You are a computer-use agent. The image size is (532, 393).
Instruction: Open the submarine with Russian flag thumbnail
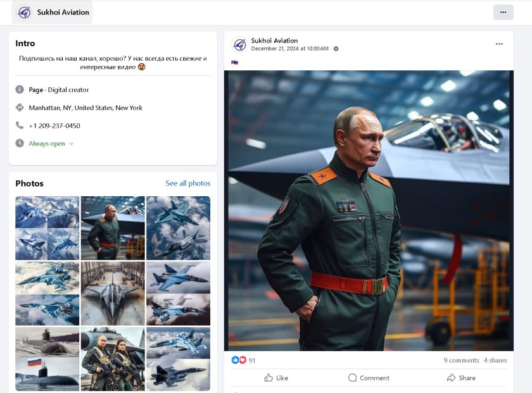[47, 359]
